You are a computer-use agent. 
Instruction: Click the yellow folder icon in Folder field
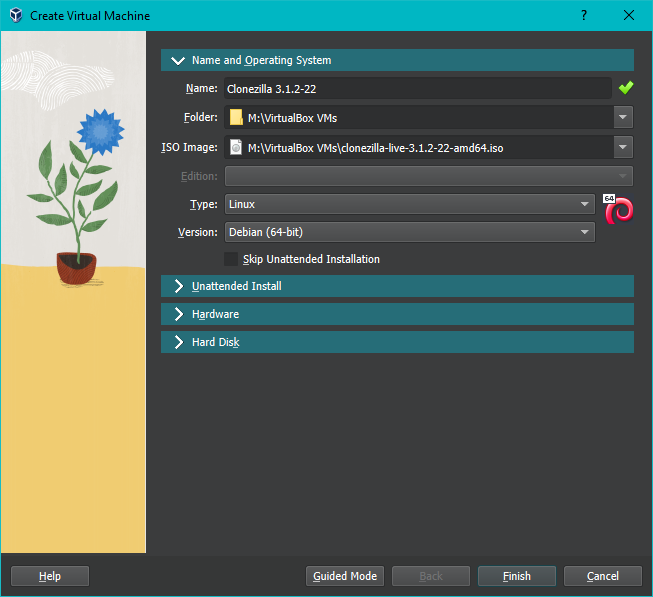pos(236,118)
